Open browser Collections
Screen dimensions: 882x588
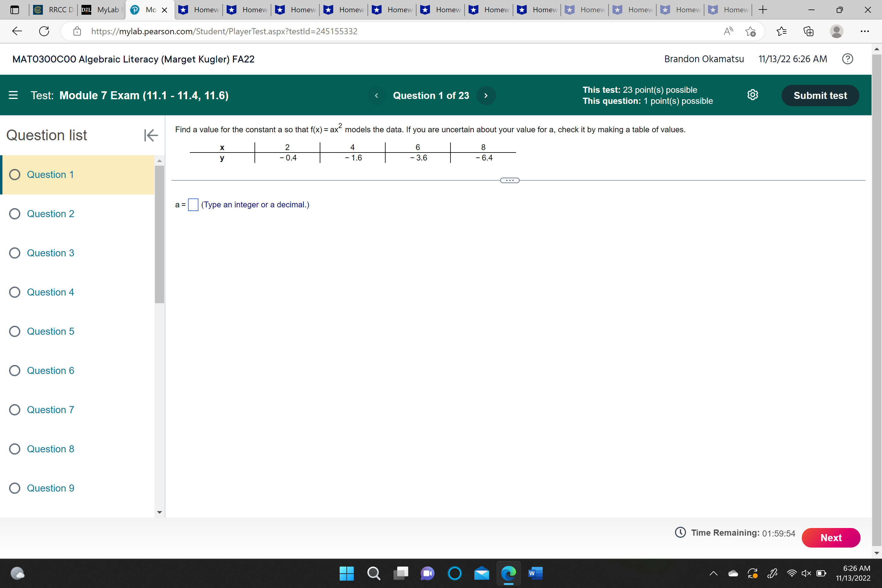coord(809,32)
